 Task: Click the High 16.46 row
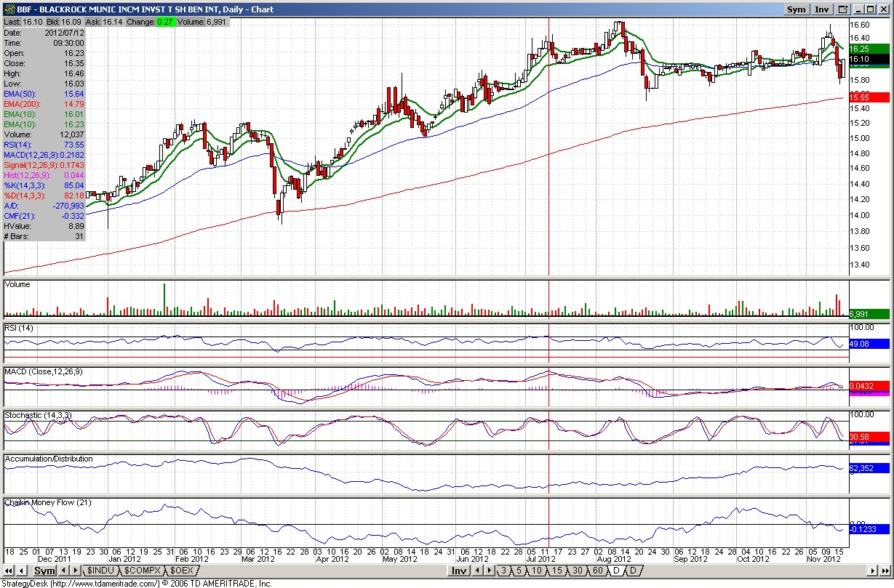(44, 74)
